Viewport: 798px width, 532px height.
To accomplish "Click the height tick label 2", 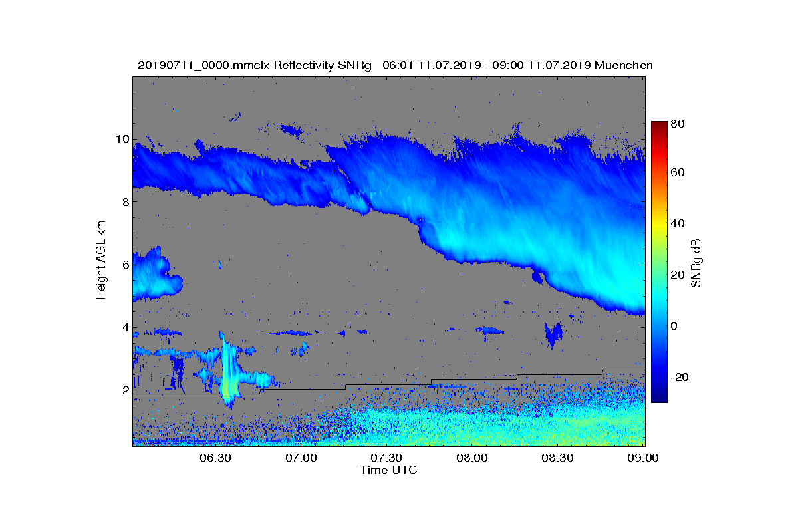I will [x=125, y=390].
